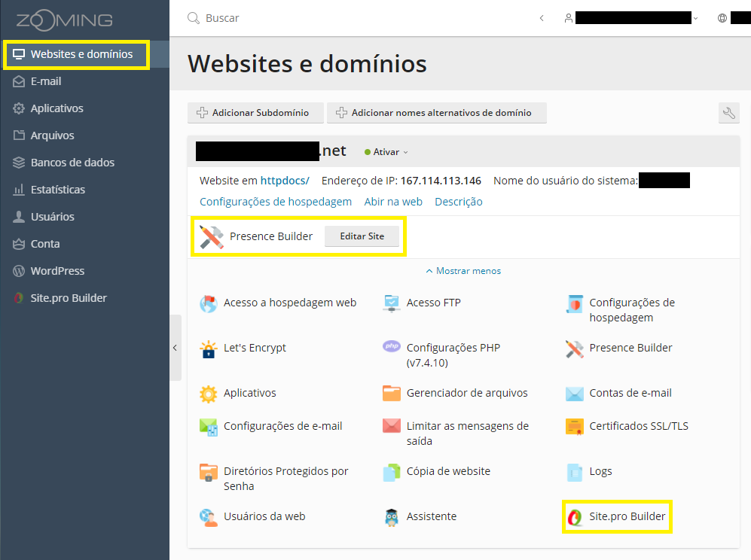Click the Conta crown icon in sidebar
Screen dimensions: 751x560
19,244
